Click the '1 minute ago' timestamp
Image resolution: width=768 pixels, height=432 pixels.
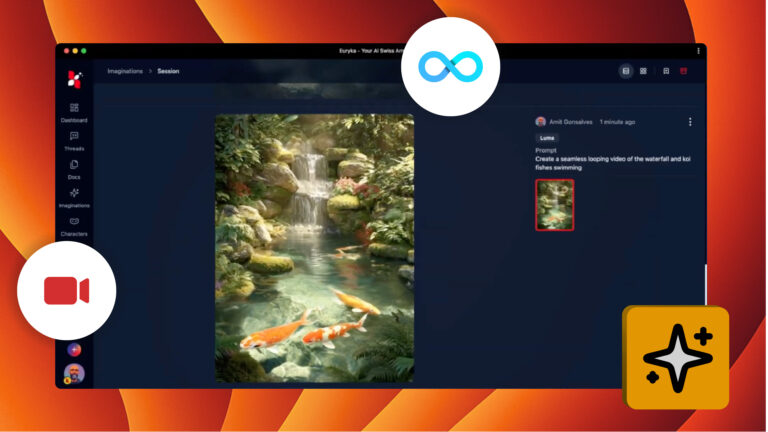[x=617, y=122]
